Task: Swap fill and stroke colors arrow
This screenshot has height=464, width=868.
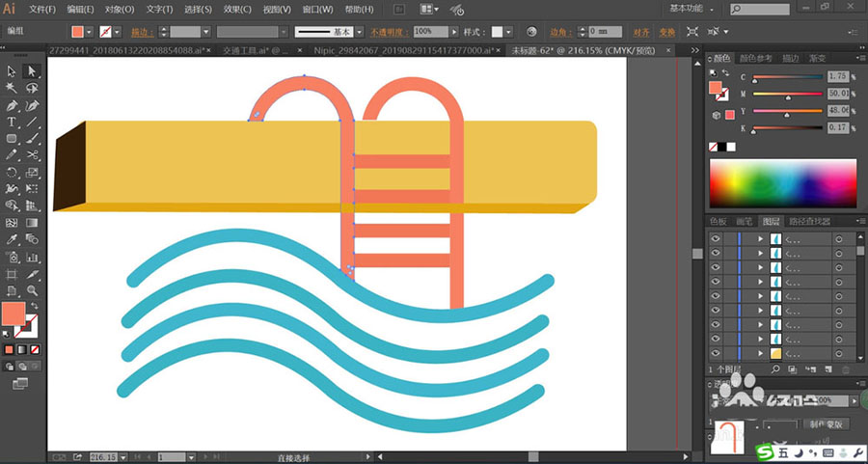Action: click(35, 306)
